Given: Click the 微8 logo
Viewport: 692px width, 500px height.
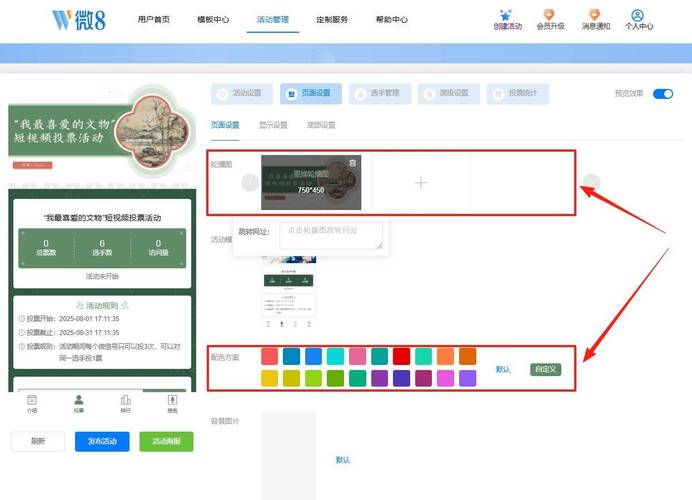Looking at the screenshot, I should pyautogui.click(x=79, y=20).
